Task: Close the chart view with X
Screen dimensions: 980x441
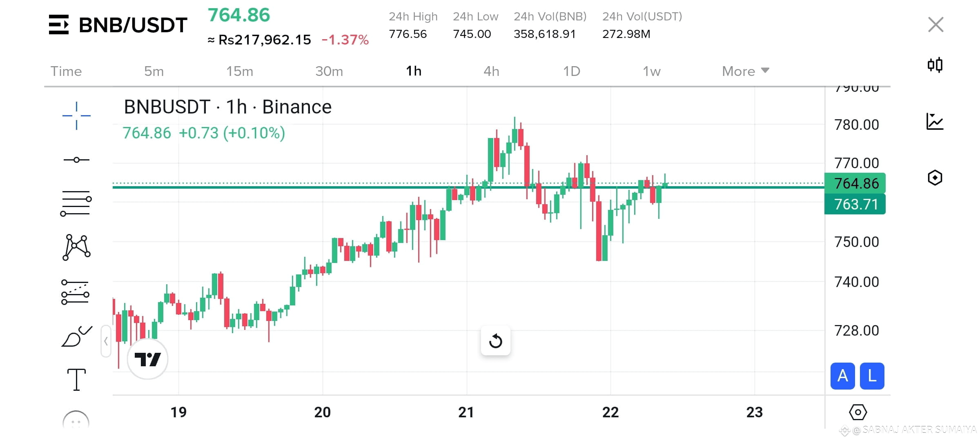Action: coord(935,24)
